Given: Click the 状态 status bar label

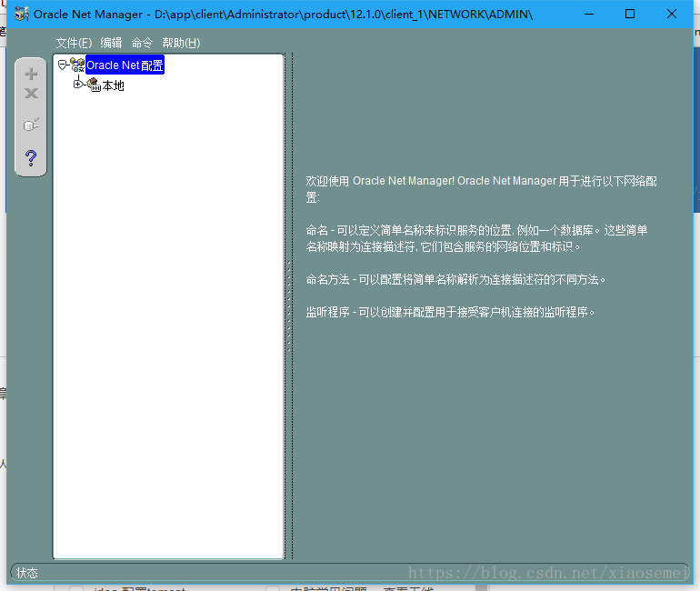Looking at the screenshot, I should point(26,573).
